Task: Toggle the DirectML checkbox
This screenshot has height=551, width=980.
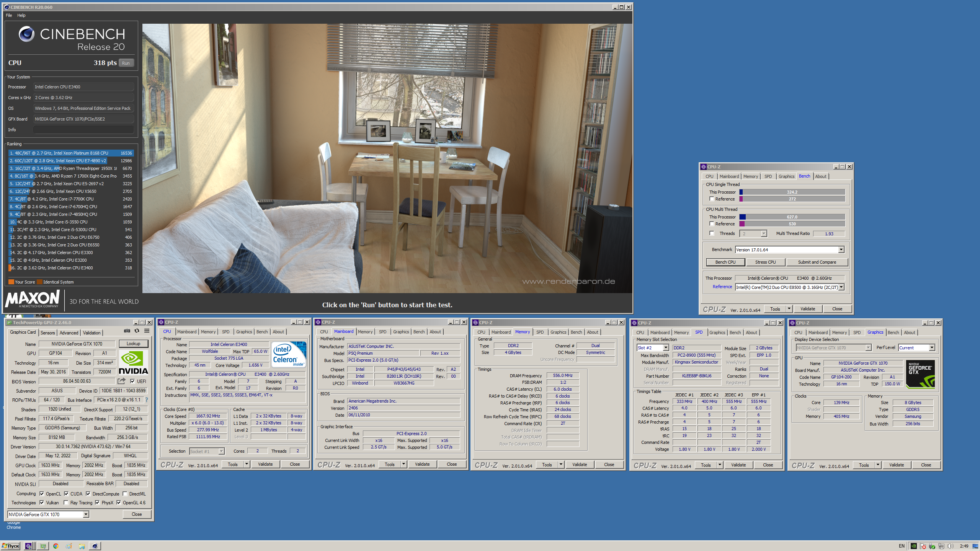Action: (x=125, y=494)
